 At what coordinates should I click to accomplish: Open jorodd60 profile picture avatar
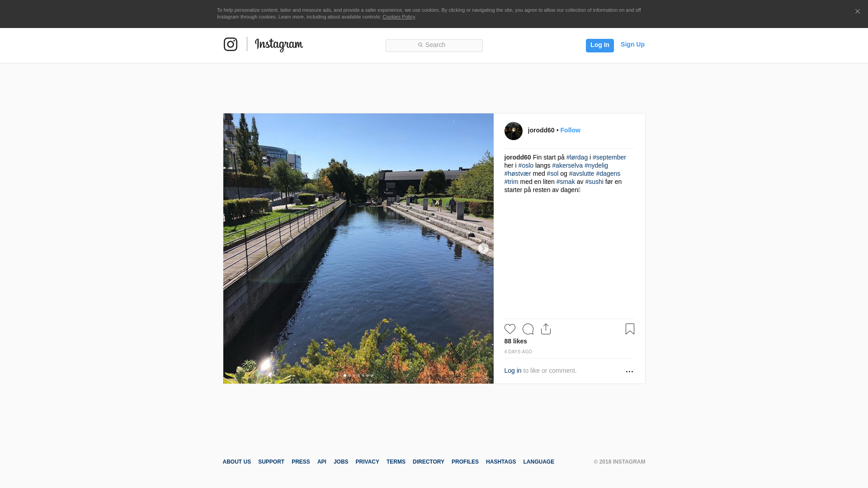(x=513, y=131)
